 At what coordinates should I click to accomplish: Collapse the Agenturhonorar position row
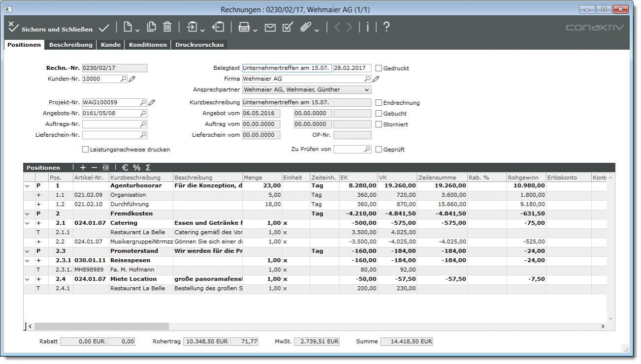click(x=27, y=186)
